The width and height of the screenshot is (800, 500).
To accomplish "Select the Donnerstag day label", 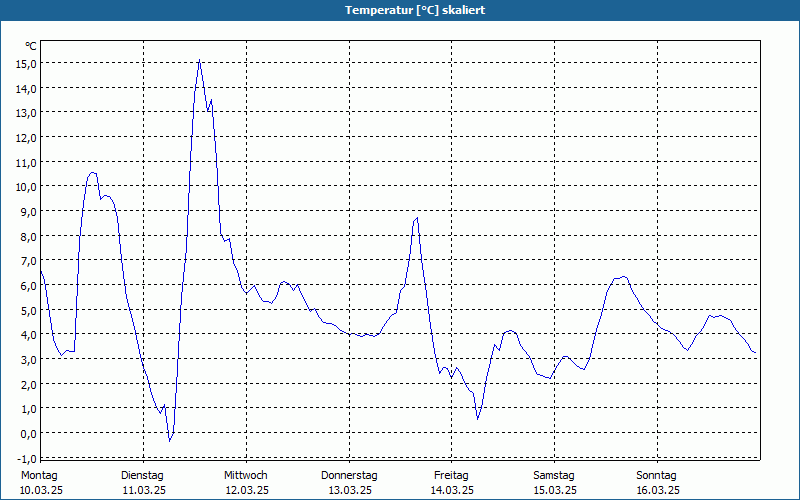I will click(x=349, y=475).
